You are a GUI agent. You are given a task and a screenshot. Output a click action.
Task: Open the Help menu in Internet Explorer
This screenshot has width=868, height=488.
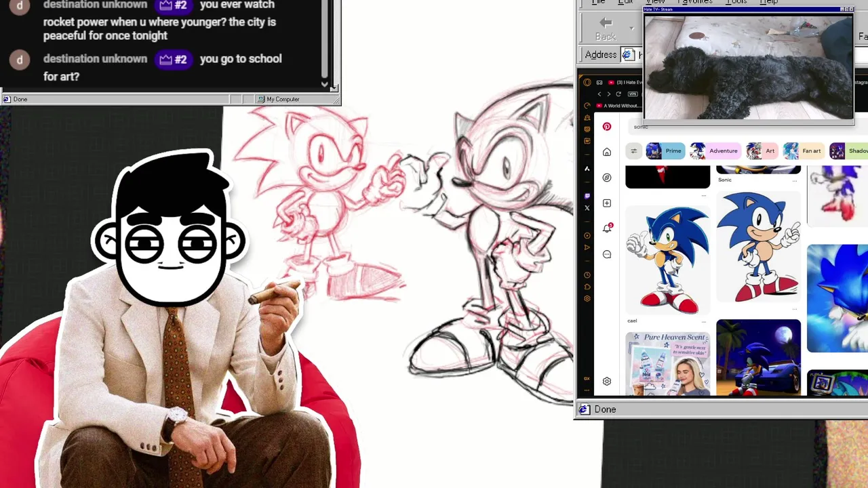pos(768,2)
